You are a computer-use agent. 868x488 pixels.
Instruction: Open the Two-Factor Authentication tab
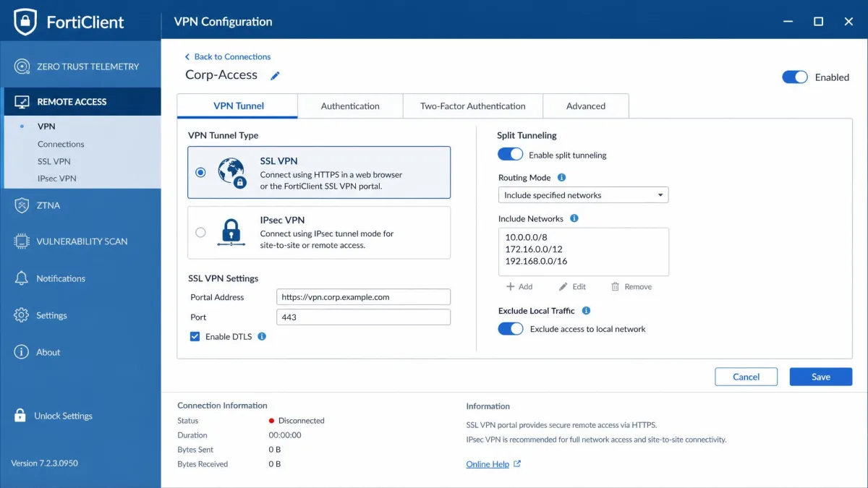472,106
